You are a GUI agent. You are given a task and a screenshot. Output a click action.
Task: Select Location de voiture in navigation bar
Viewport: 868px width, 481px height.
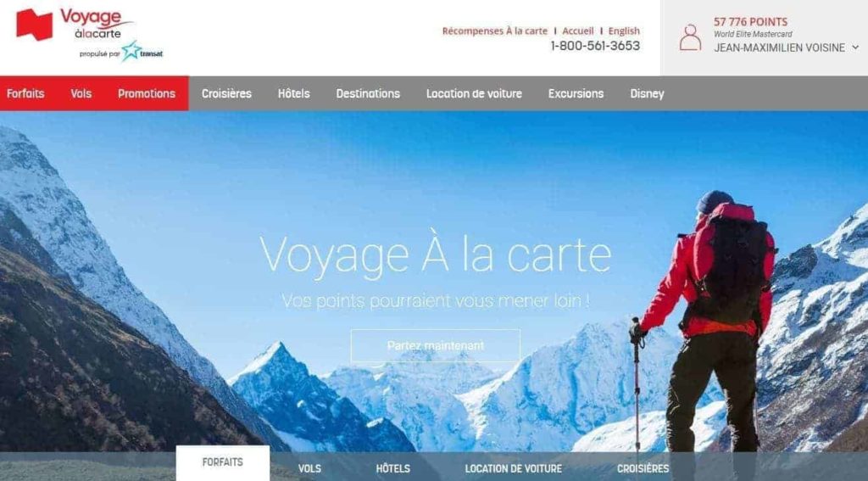(474, 93)
